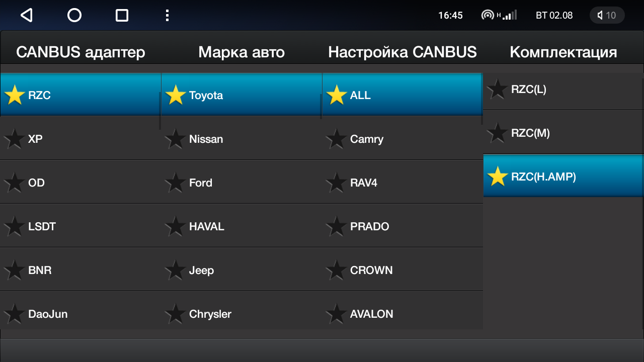Click the Марка авто column header
The height and width of the screenshot is (362, 644).
pos(242,52)
